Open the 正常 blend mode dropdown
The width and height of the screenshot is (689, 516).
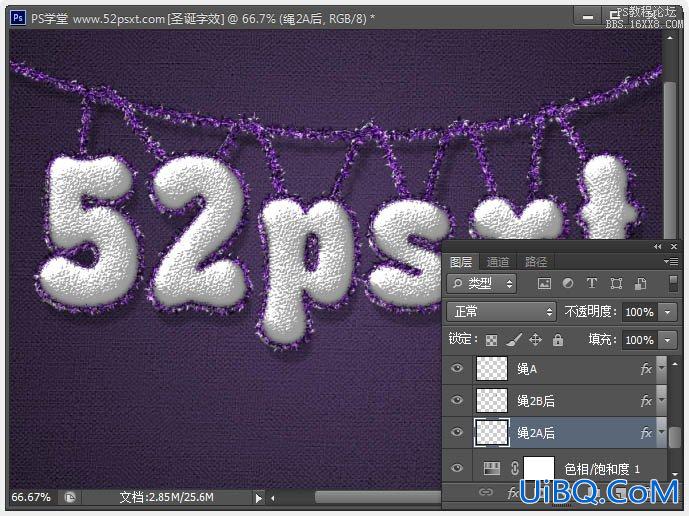(x=501, y=312)
